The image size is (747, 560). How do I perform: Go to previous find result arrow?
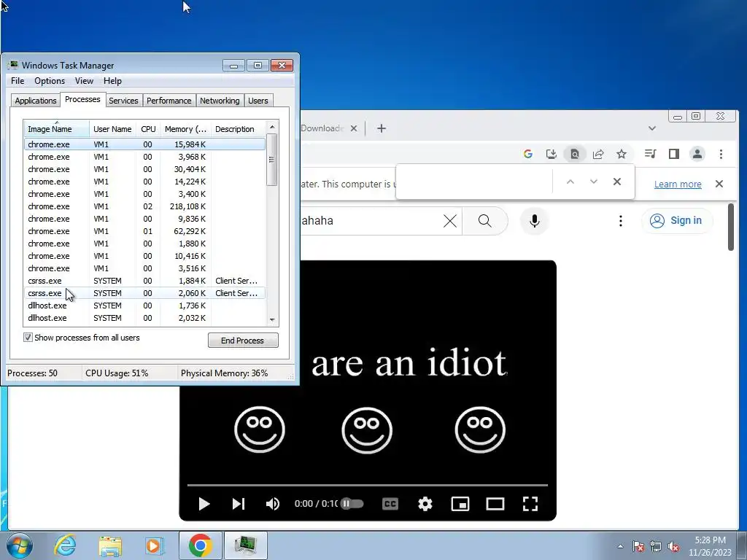tap(570, 182)
